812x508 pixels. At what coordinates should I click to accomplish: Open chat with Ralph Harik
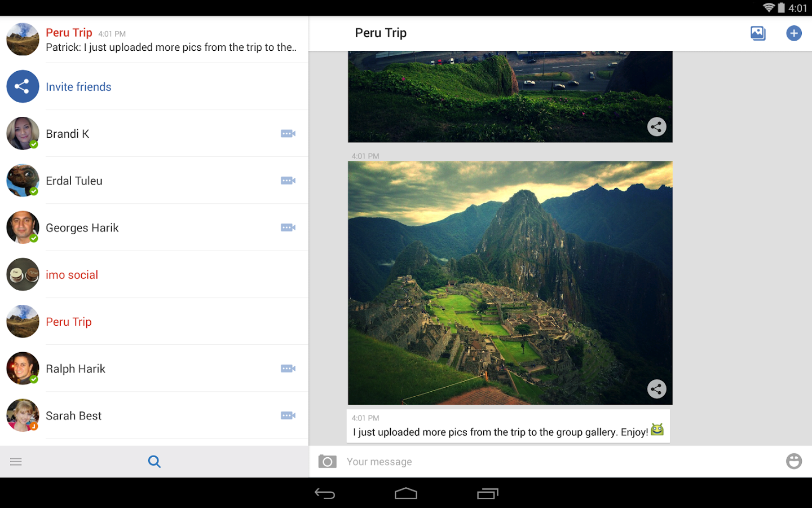154,369
